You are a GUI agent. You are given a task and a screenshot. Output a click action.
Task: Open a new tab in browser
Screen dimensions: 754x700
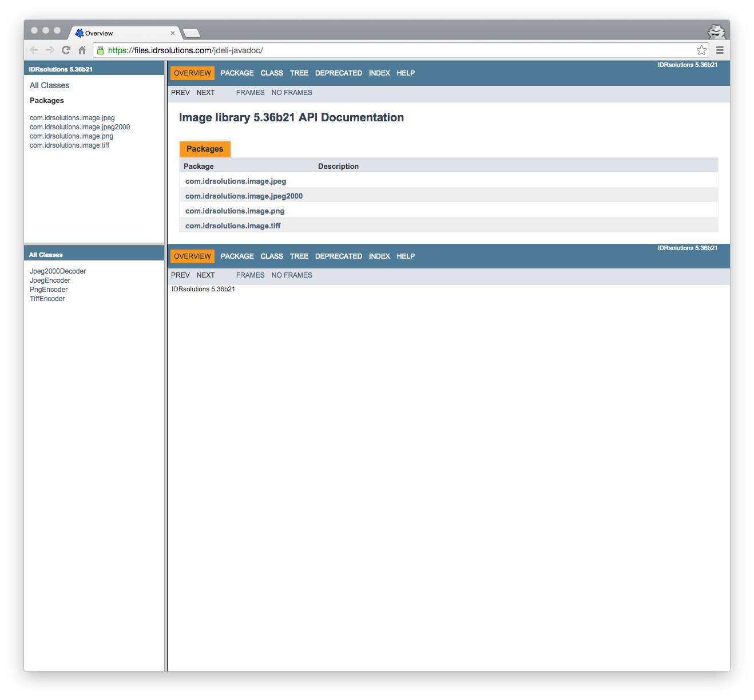(x=191, y=33)
